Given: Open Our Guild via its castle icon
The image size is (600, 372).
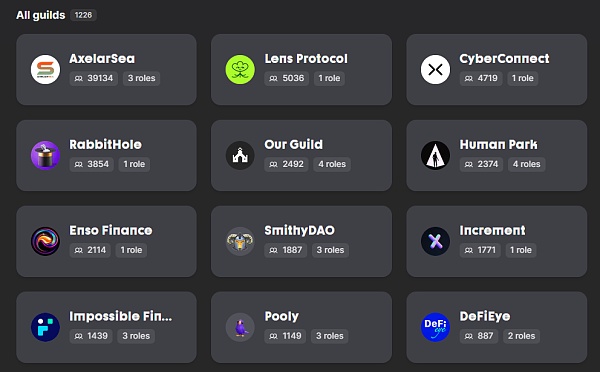Looking at the screenshot, I should pyautogui.click(x=240, y=155).
